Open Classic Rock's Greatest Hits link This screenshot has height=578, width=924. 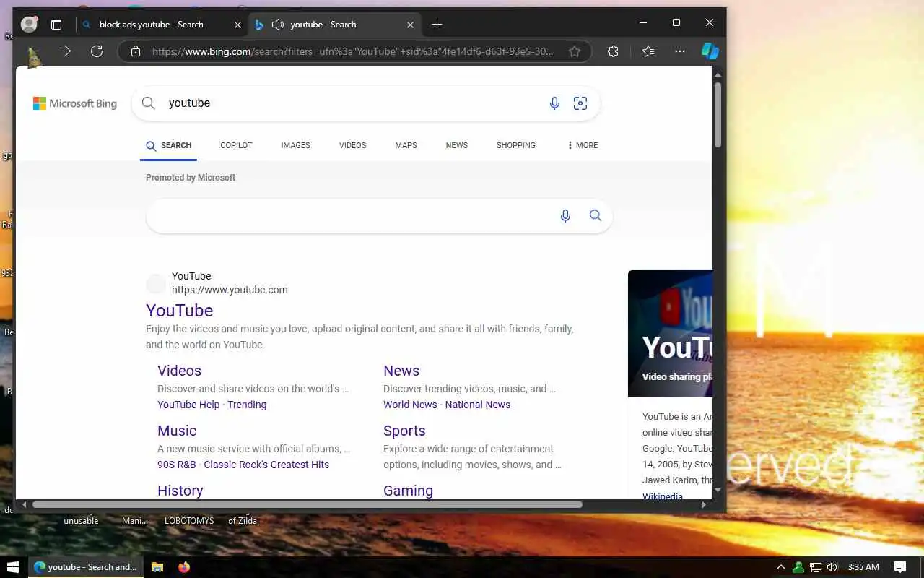[266, 465]
